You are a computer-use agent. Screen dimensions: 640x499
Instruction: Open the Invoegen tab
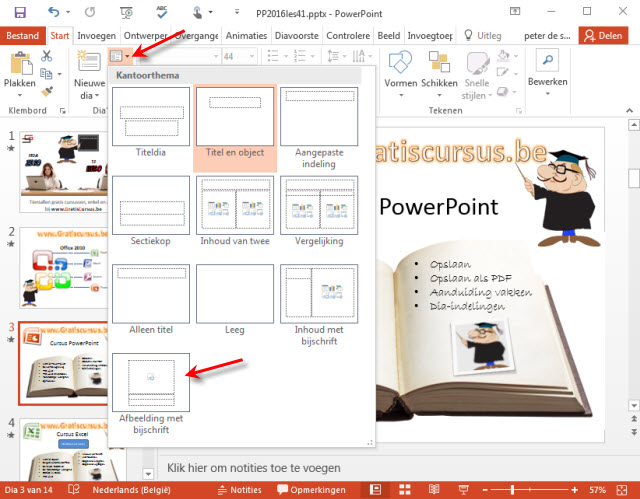pyautogui.click(x=96, y=35)
